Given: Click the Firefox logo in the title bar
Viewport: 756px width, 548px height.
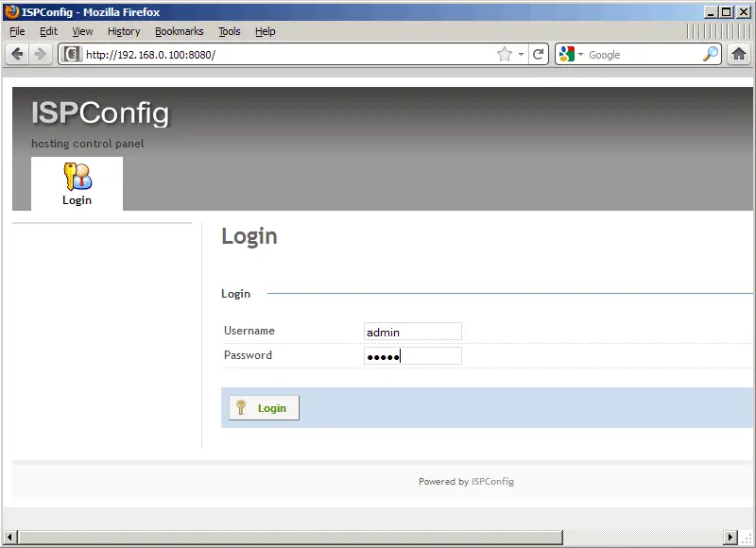Looking at the screenshot, I should pyautogui.click(x=11, y=11).
